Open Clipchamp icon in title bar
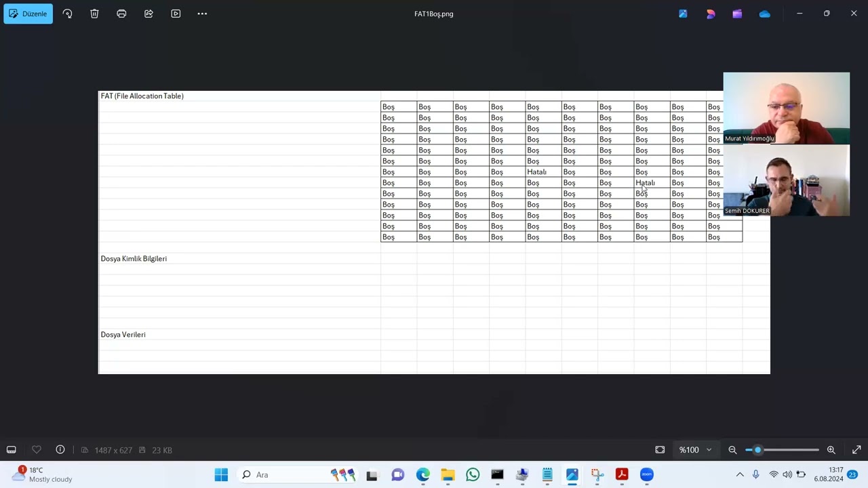This screenshot has height=488, width=868. (x=737, y=14)
